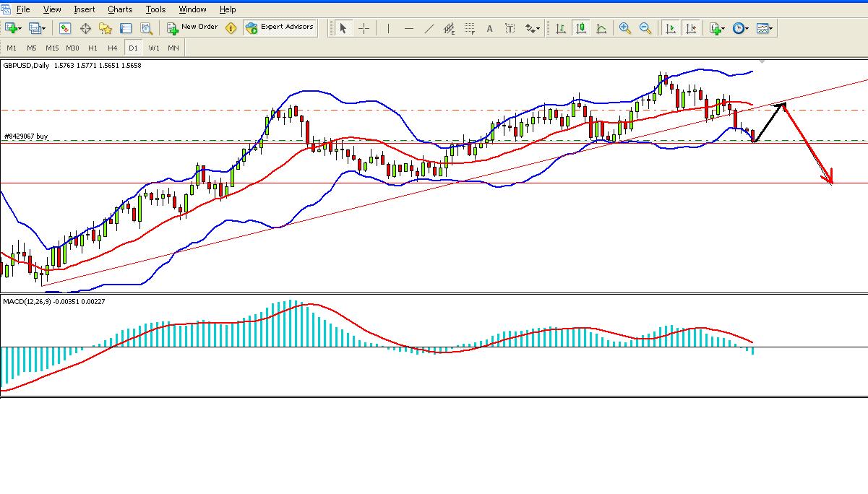Switch to the H4 timeframe tab
868x494 pixels.
click(x=112, y=48)
